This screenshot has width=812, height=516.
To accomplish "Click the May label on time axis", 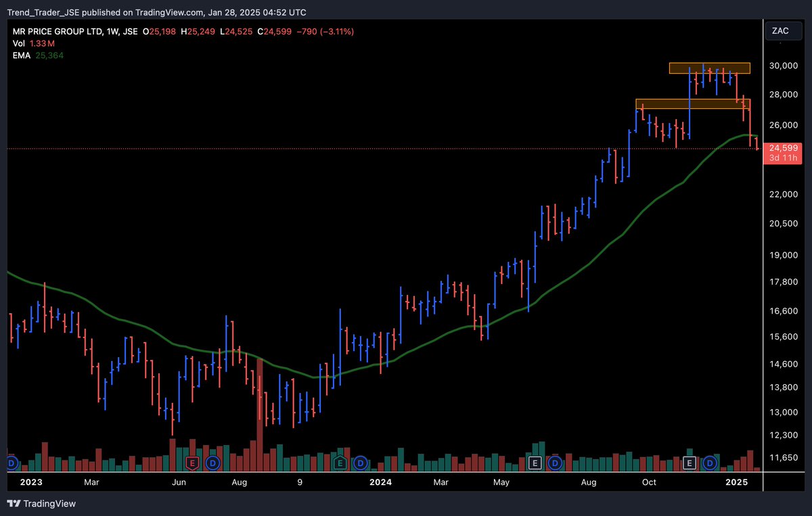I will pos(501,482).
